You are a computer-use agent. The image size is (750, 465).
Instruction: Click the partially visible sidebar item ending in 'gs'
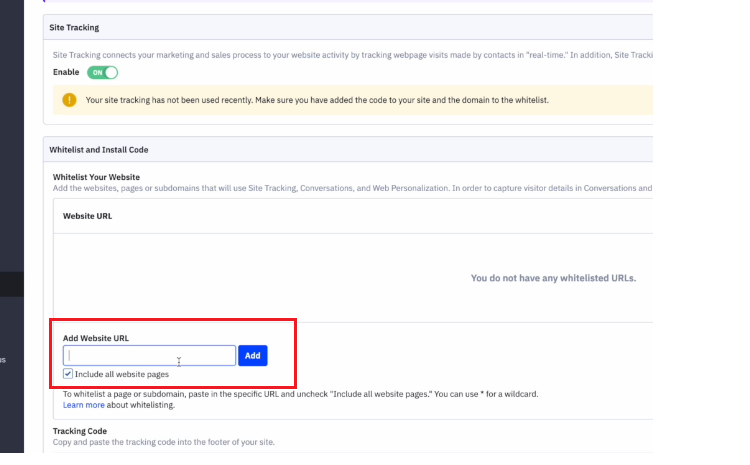coord(3,360)
